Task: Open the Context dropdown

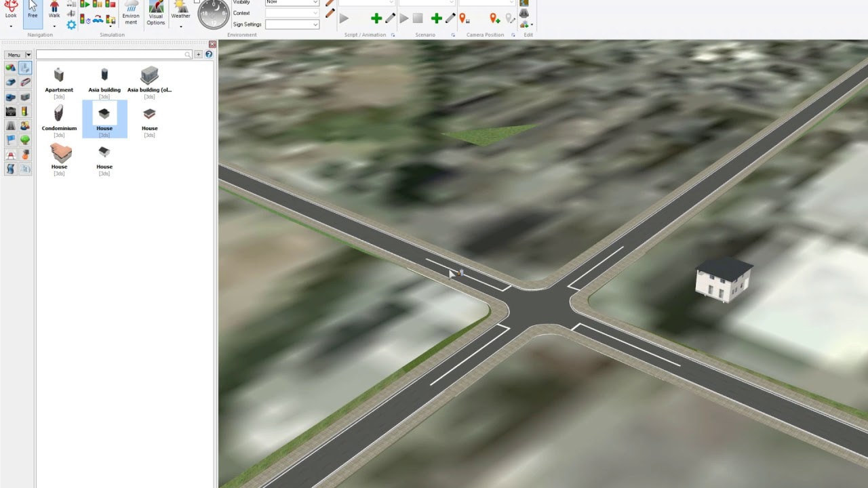Action: [x=292, y=13]
